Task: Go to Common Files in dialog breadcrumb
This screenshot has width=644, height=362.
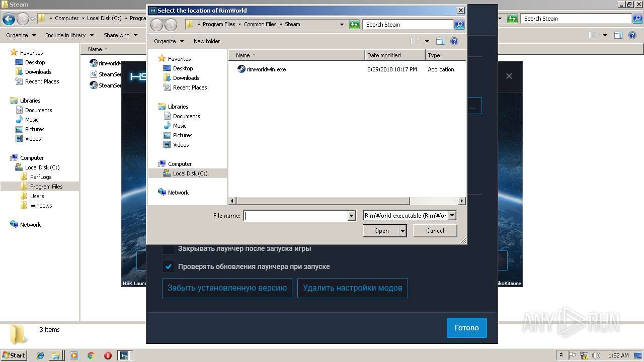Action: click(x=260, y=24)
